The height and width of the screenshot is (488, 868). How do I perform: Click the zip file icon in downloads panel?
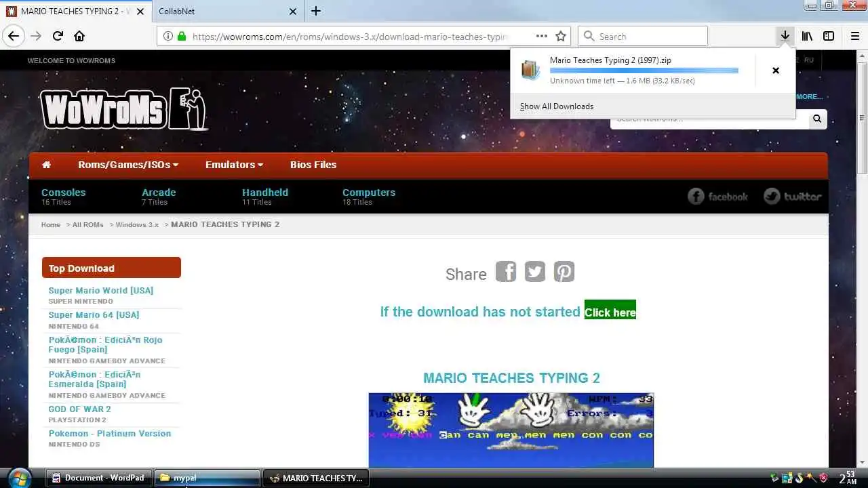(530, 70)
